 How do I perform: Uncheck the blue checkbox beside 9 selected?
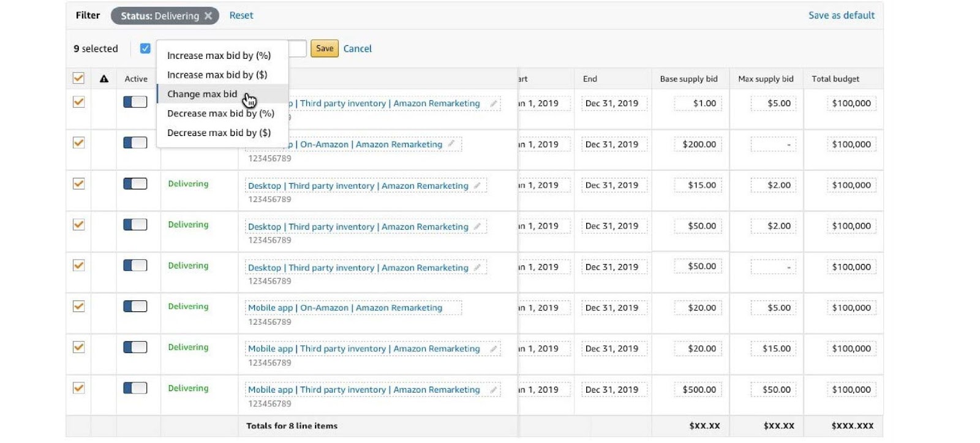(x=145, y=48)
